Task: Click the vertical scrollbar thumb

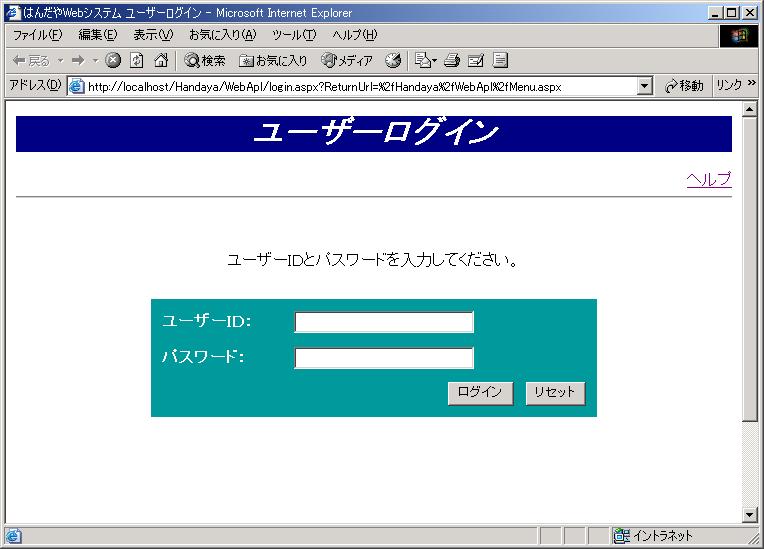Action: pyautogui.click(x=749, y=269)
